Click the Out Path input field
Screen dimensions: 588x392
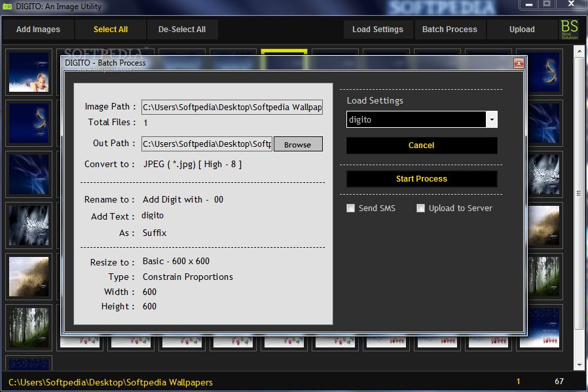207,144
